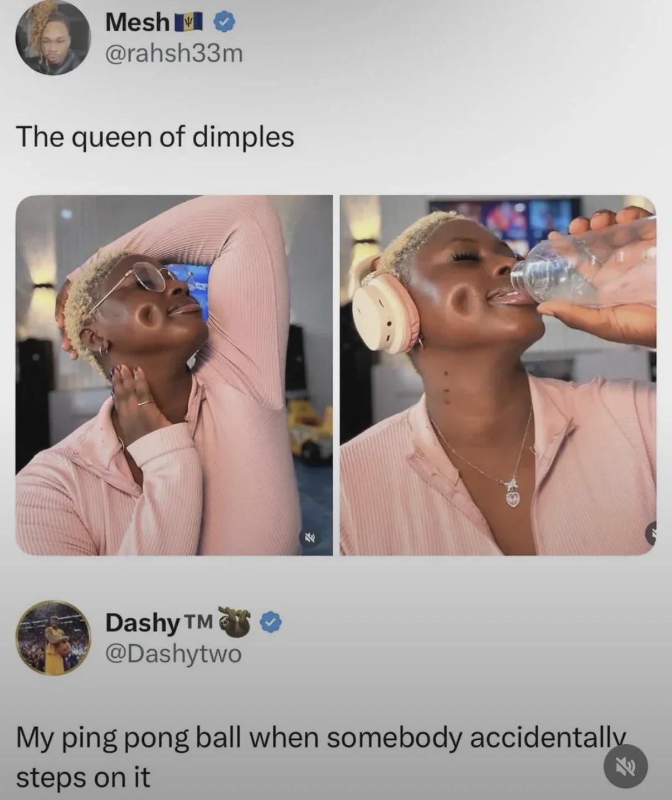Open Dashy's profile avatar
672x800 pixels.
(53, 638)
